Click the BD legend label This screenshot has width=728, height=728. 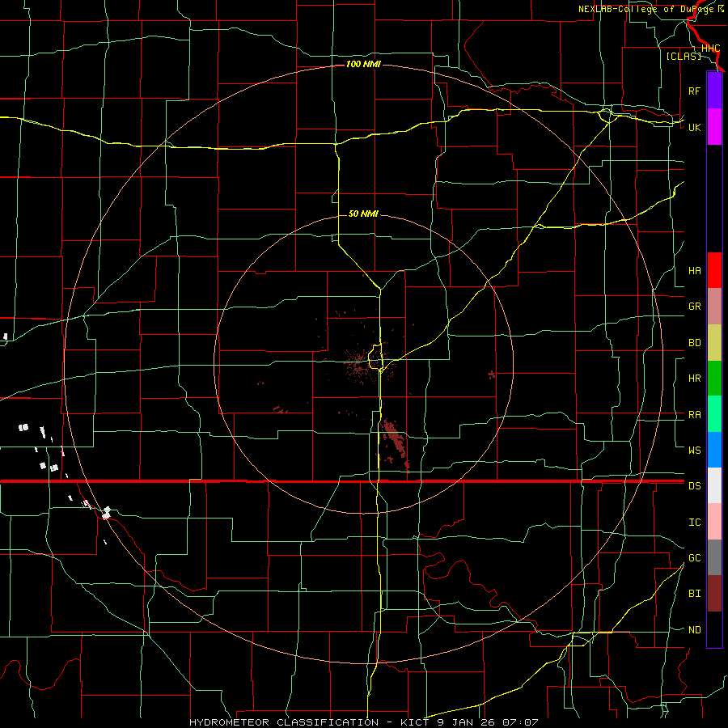[x=694, y=343]
